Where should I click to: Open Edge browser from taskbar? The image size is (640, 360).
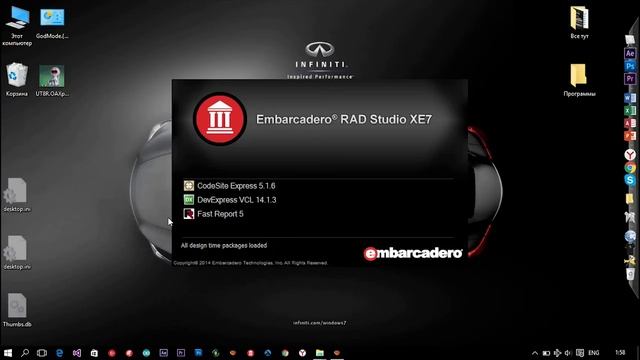(x=60, y=353)
